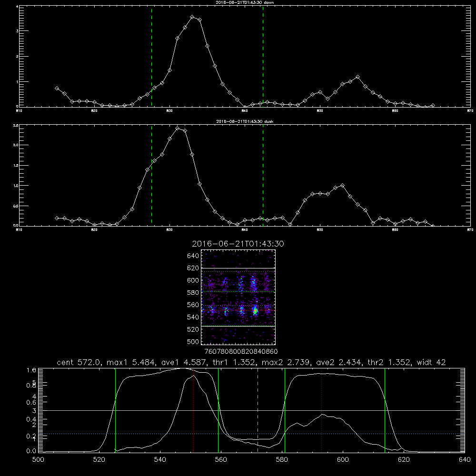Click the 500 label on bottom plot x-axis
Image resolution: width=476 pixels, height=476 pixels.
click(x=38, y=460)
